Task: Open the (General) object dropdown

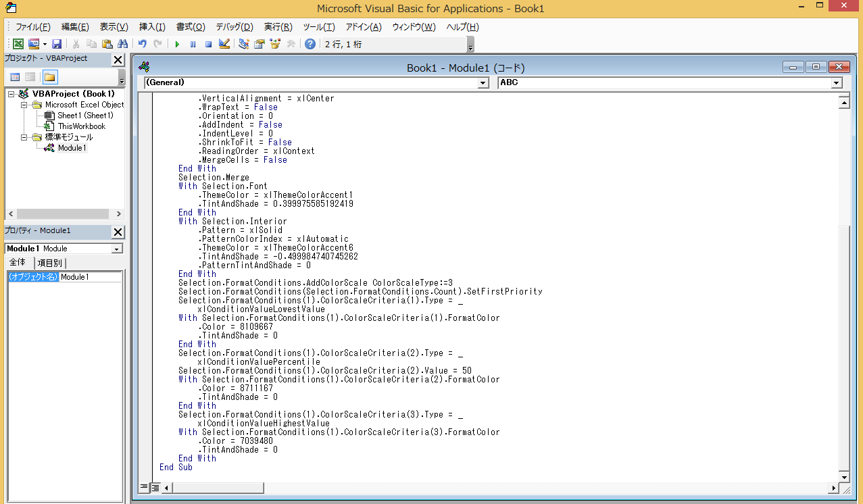Action: coord(483,82)
